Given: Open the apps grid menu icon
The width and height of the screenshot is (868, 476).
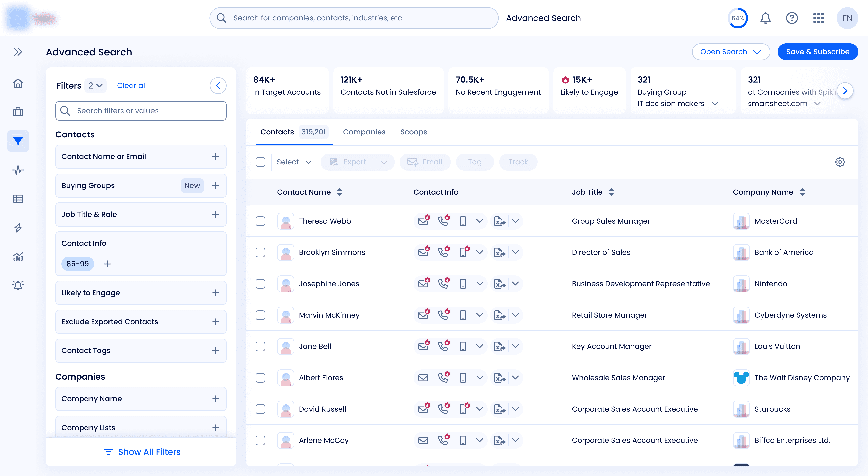Looking at the screenshot, I should (x=818, y=18).
